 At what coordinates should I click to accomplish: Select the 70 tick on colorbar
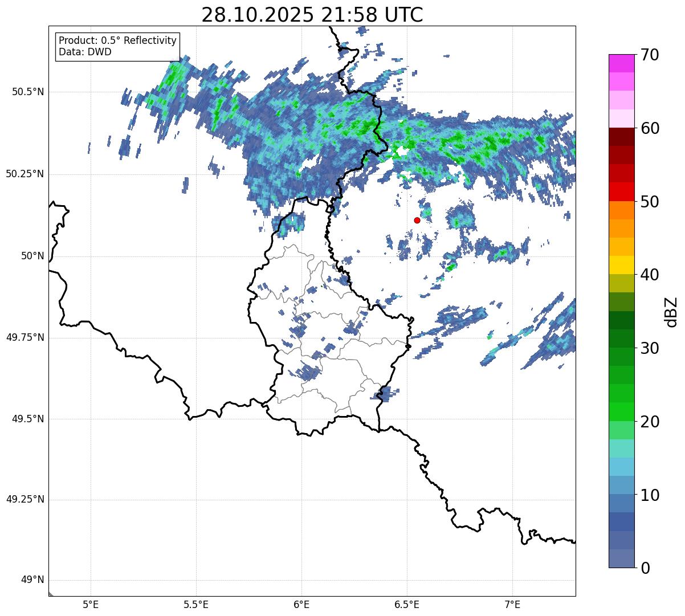pyautogui.click(x=649, y=55)
